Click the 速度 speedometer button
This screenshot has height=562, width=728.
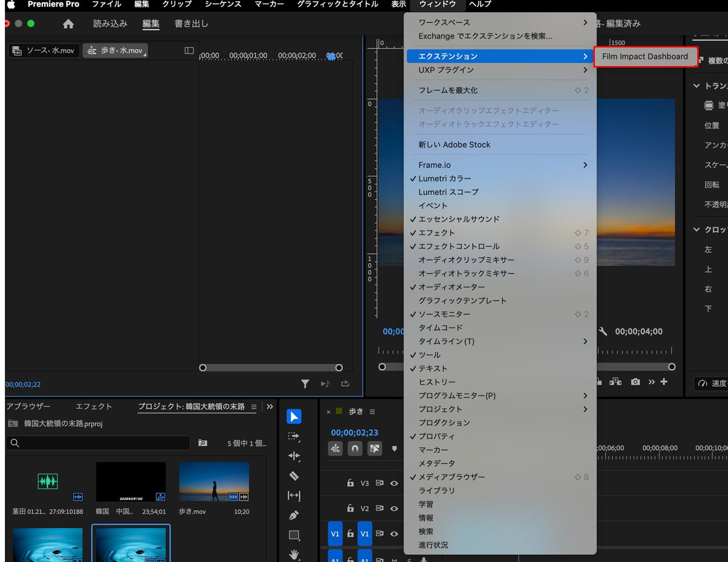(711, 384)
